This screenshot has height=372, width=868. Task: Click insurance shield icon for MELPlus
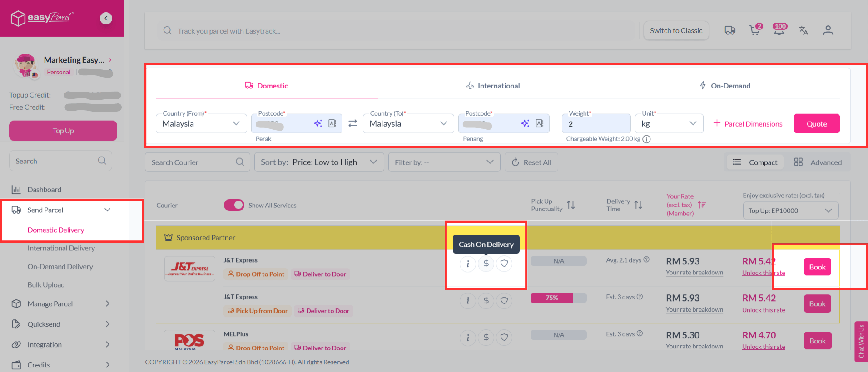[504, 337]
